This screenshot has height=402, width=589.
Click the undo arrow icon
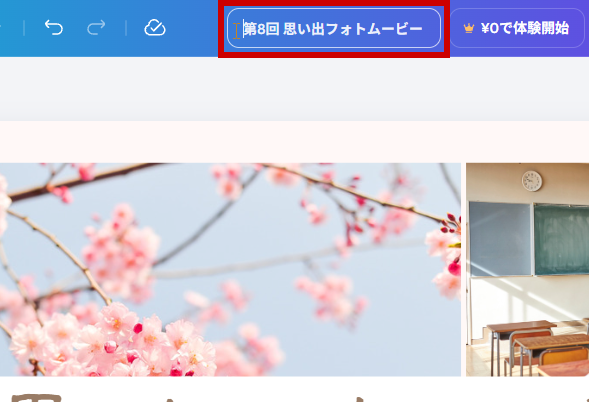pyautogui.click(x=54, y=28)
